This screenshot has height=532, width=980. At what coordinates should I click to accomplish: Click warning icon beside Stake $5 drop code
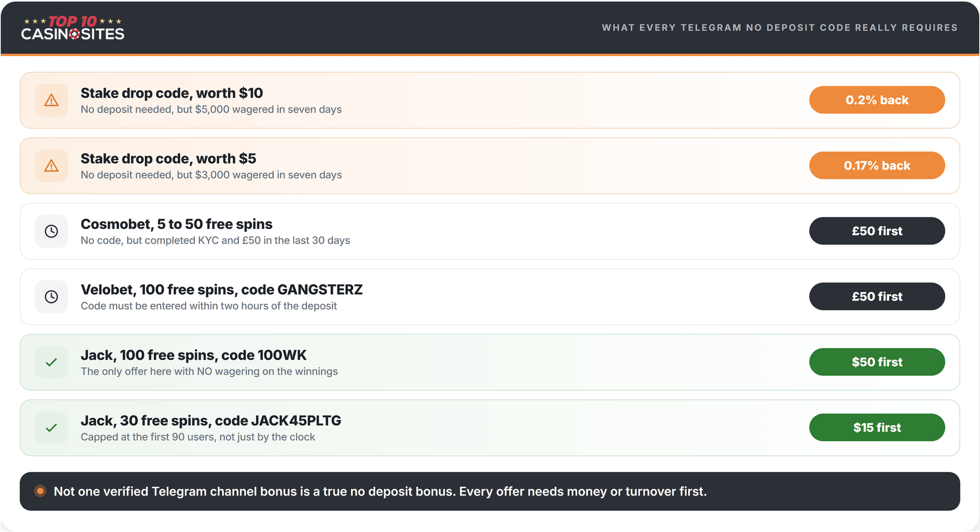pyautogui.click(x=51, y=165)
